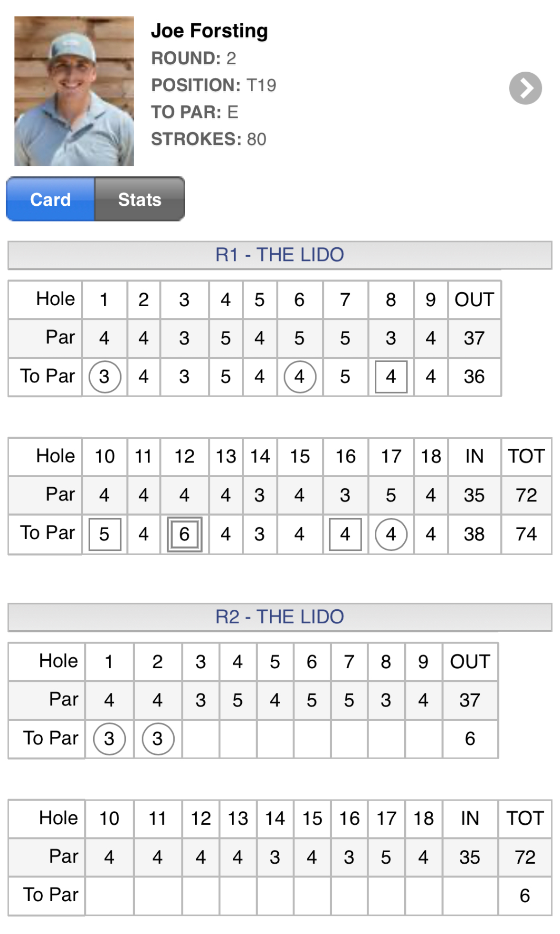This screenshot has height=934, width=560.
Task: Switch to the Stats tab
Action: (x=140, y=200)
